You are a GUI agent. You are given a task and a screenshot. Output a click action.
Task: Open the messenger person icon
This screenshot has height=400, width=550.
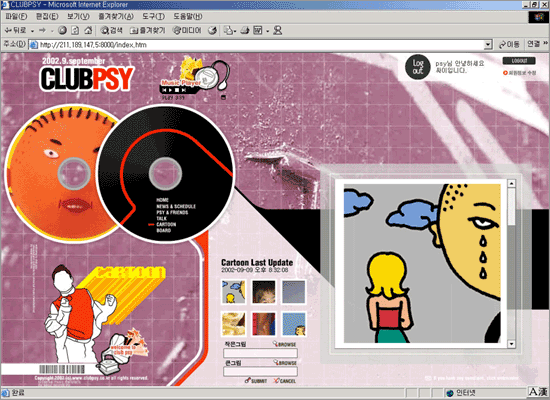pyautogui.click(x=277, y=31)
